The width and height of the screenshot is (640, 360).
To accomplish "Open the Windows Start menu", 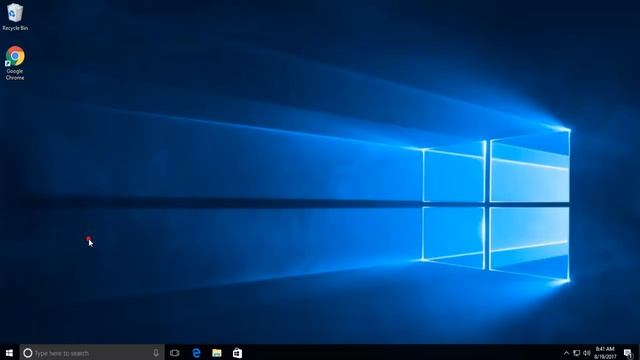I will 9,353.
